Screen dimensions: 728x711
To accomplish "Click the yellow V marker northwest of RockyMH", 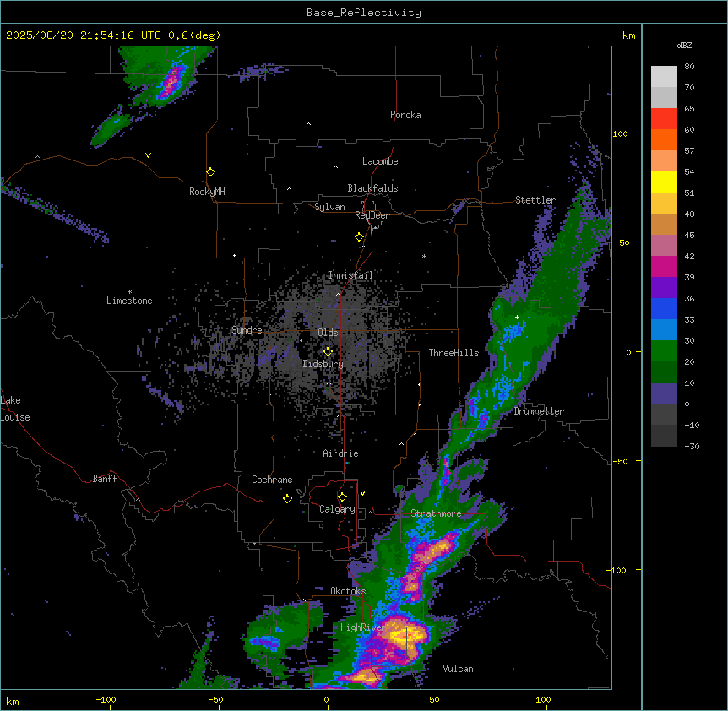I will (x=148, y=155).
